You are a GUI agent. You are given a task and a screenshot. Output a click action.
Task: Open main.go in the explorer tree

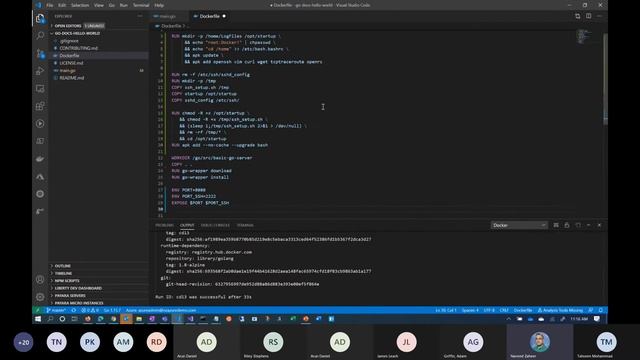[98, 71]
